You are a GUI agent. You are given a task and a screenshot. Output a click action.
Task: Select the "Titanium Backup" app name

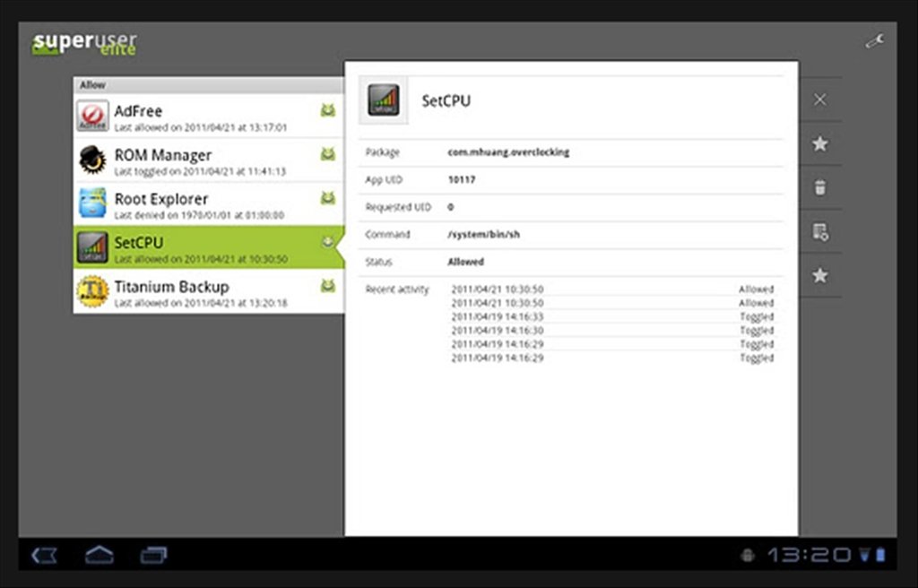(171, 287)
